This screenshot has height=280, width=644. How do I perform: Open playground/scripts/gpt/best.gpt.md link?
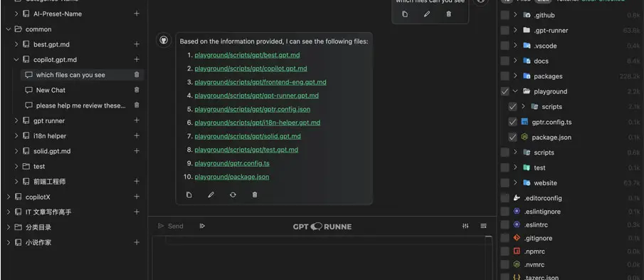click(247, 55)
